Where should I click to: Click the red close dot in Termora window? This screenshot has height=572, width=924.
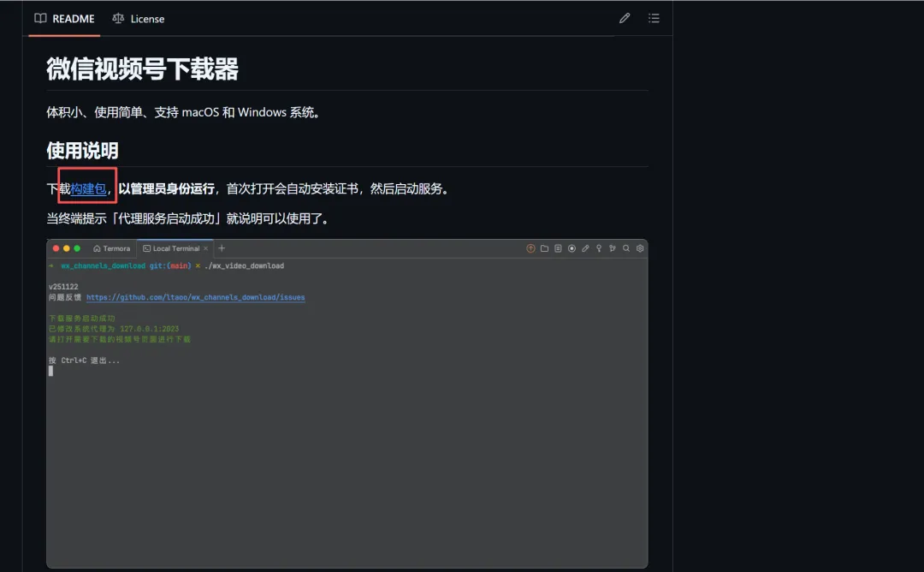pyautogui.click(x=56, y=248)
